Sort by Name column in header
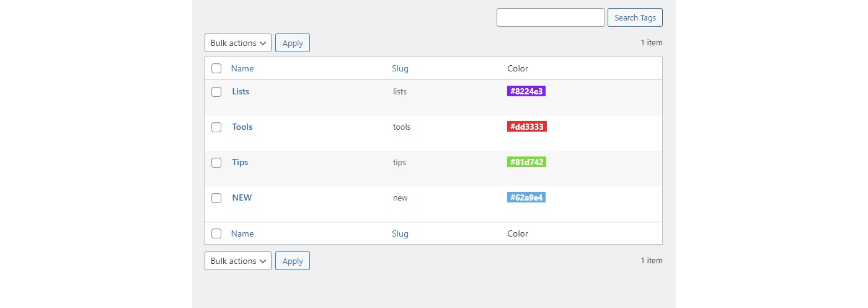This screenshot has width=868, height=308. pyautogui.click(x=242, y=68)
